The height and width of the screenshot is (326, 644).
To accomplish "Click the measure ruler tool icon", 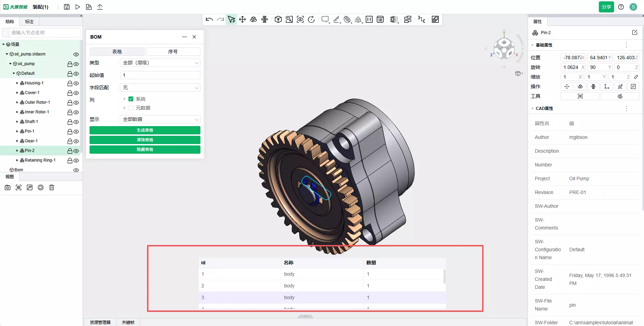I will pos(336,20).
